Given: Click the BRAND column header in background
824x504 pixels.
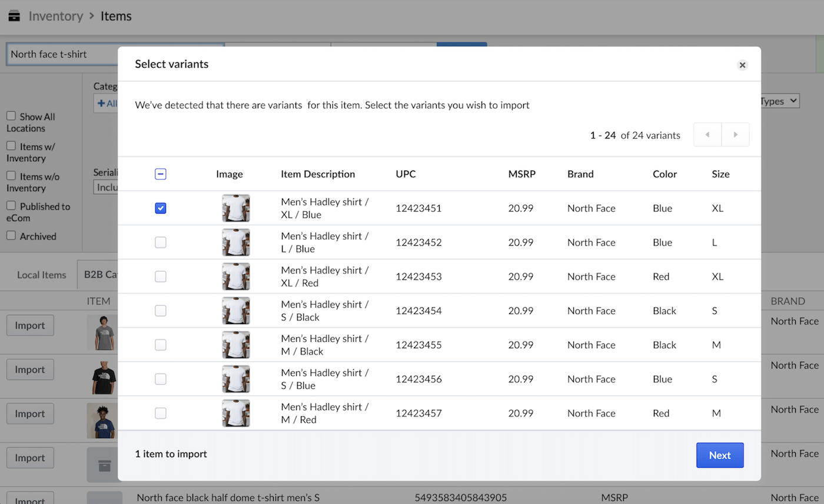Looking at the screenshot, I should pyautogui.click(x=788, y=301).
